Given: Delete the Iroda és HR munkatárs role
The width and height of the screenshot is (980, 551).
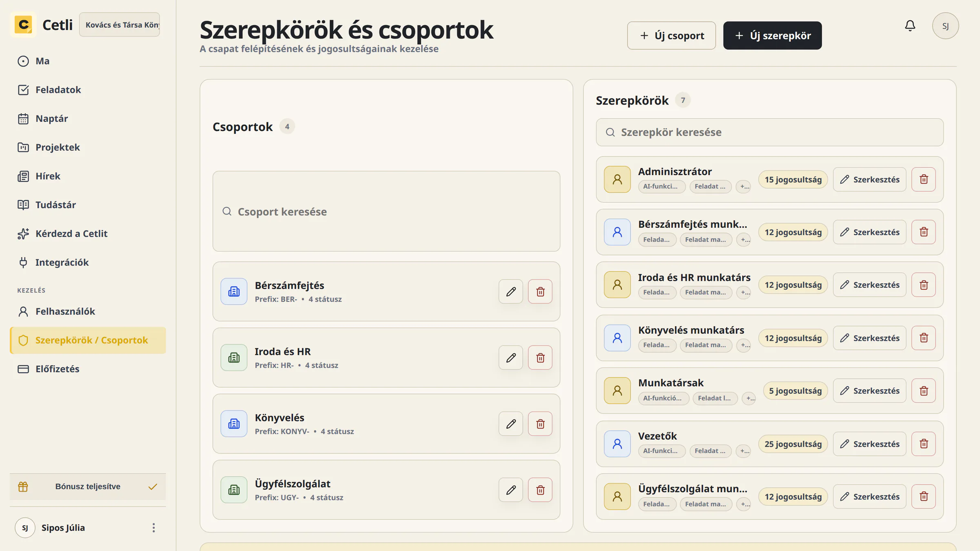Looking at the screenshot, I should click(924, 285).
